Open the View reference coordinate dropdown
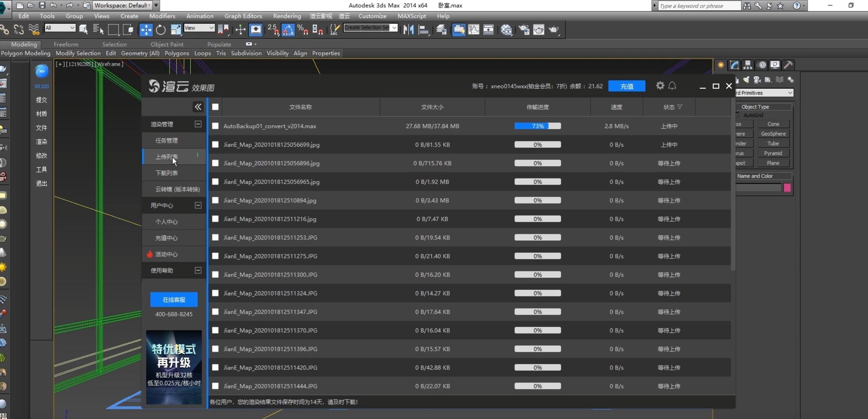The height and width of the screenshot is (419, 868). click(x=199, y=28)
